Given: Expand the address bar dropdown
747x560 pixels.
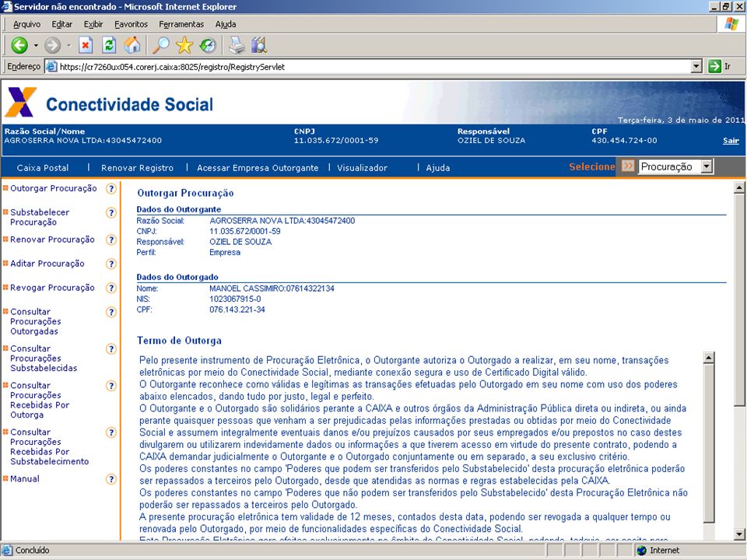Looking at the screenshot, I should tap(696, 66).
